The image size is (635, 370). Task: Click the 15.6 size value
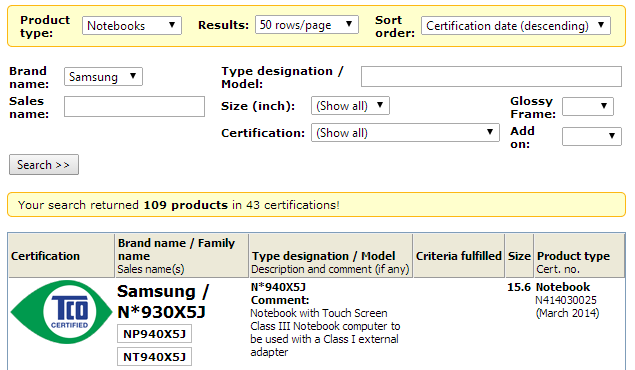coord(519,287)
